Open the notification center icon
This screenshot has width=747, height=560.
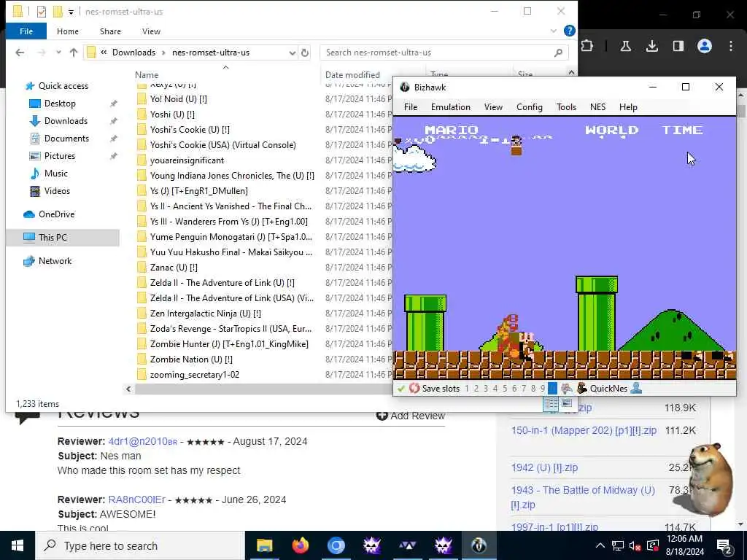[x=724, y=546]
